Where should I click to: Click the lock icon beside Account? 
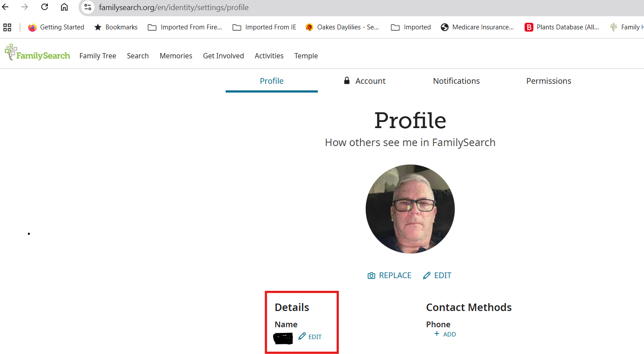pos(347,80)
